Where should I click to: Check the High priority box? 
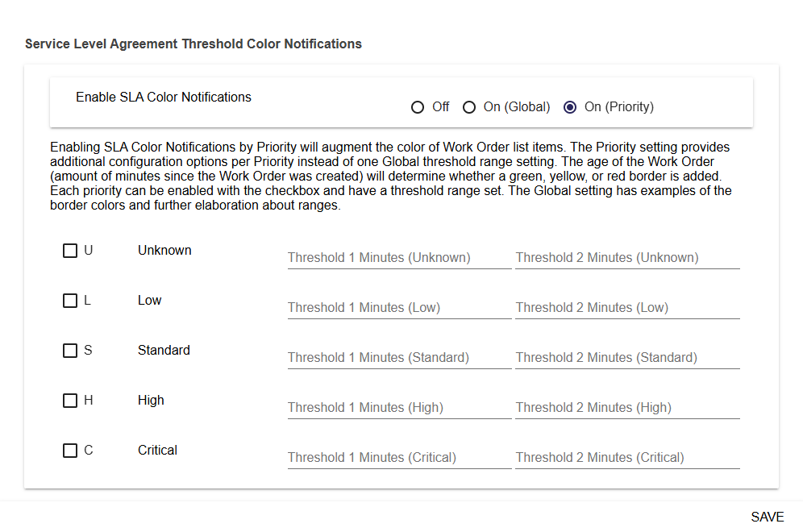[70, 400]
